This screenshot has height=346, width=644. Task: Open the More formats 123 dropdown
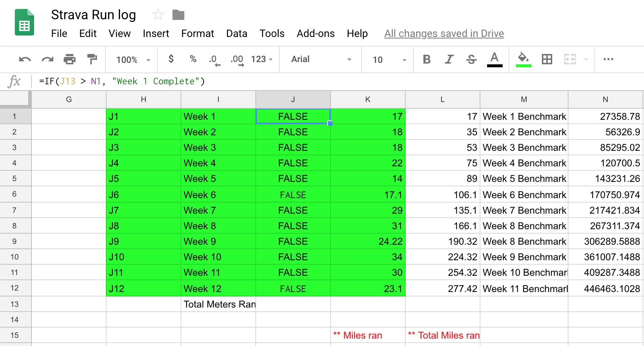(262, 59)
